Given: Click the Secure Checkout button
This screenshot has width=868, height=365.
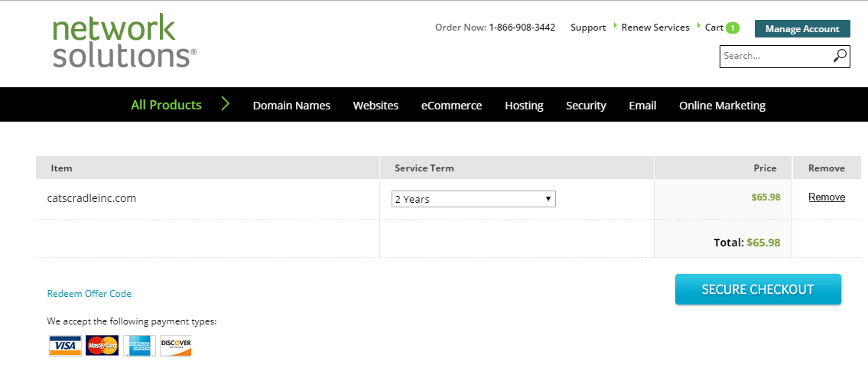Looking at the screenshot, I should point(758,289).
